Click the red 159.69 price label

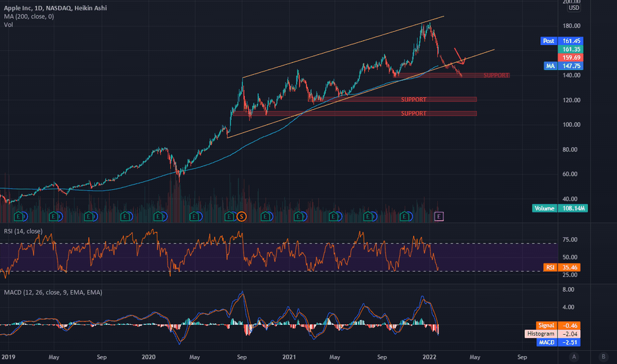click(x=571, y=58)
